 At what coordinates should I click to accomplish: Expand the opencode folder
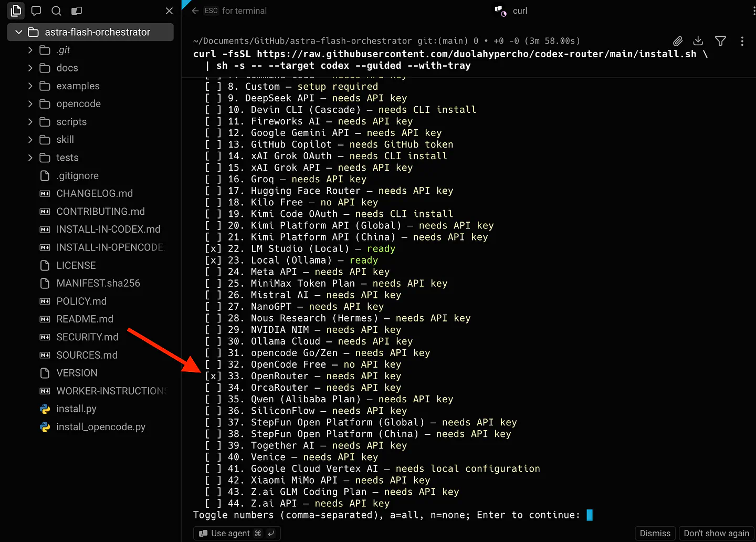(x=30, y=103)
